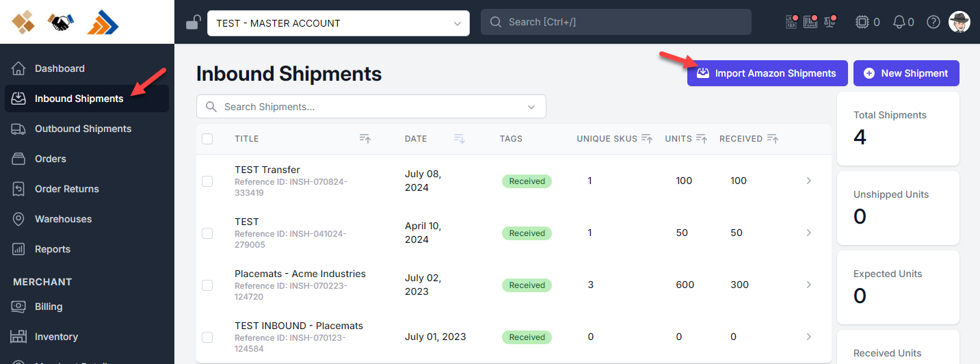Click Received tag on TEST Transfer row
Screen dimensions: 980x364
coord(527,181)
